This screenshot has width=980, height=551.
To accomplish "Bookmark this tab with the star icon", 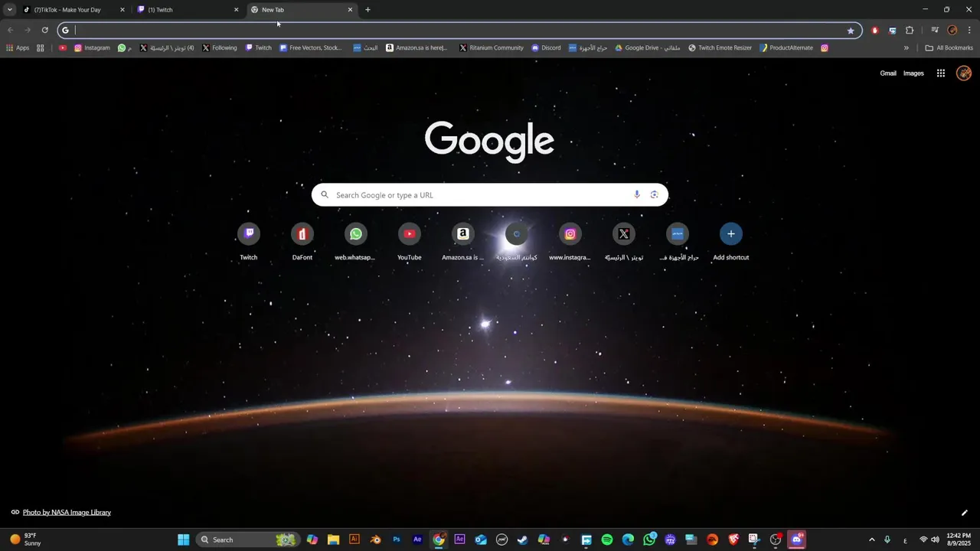I will click(851, 31).
